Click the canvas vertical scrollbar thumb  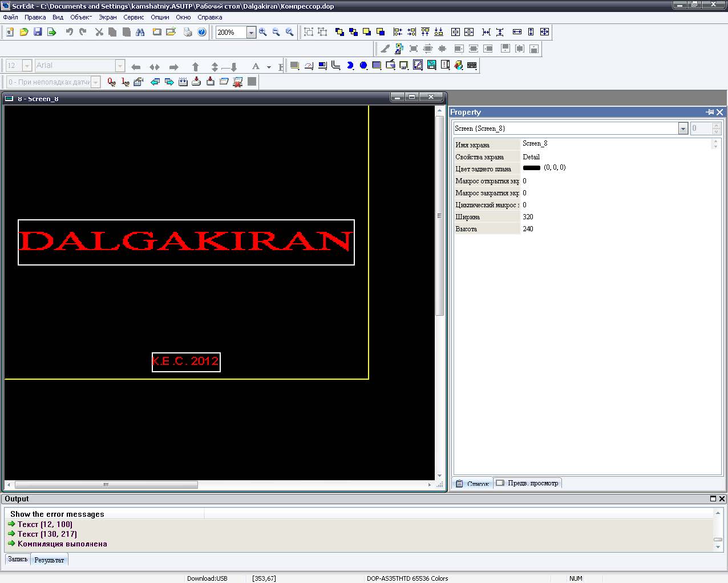[x=439, y=216]
